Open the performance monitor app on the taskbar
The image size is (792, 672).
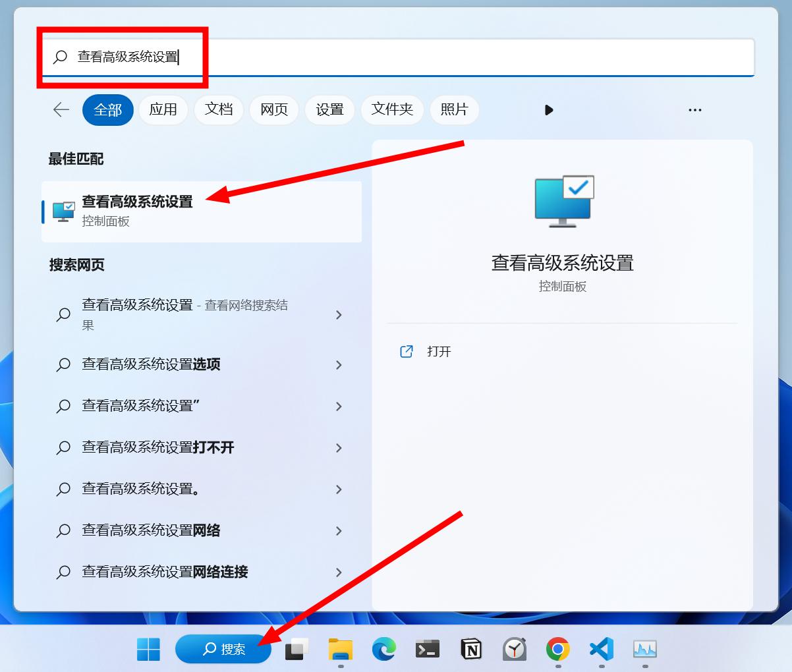pyautogui.click(x=645, y=650)
